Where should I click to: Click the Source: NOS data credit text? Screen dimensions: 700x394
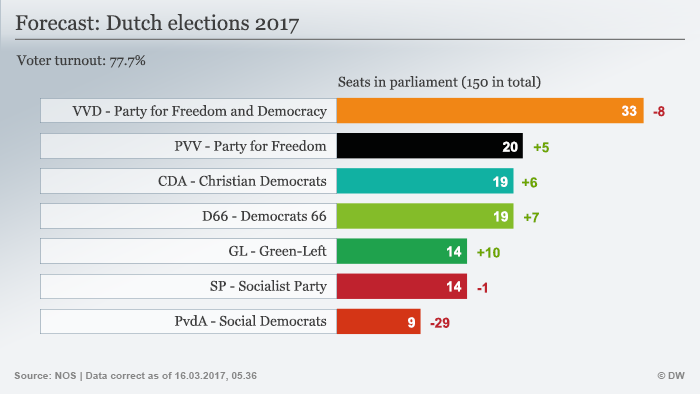pos(135,376)
